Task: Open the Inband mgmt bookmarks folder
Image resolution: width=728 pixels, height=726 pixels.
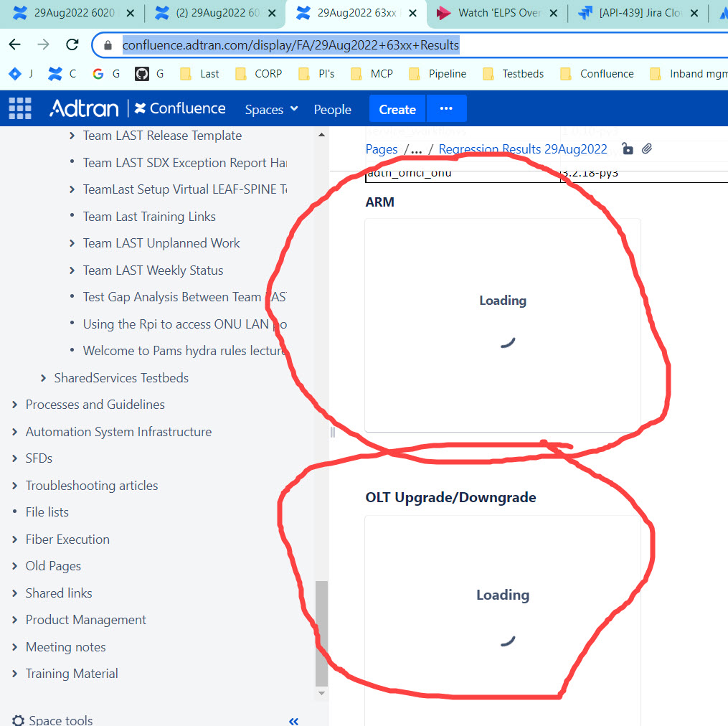Action: 689,73
